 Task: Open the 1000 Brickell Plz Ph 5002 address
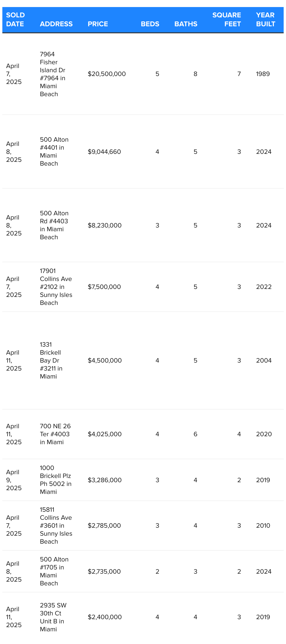pyautogui.click(x=56, y=480)
